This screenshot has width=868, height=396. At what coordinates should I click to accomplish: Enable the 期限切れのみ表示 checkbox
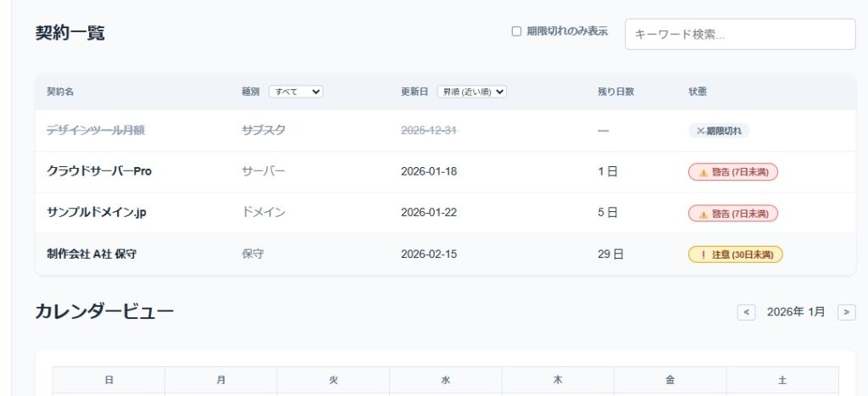(516, 31)
